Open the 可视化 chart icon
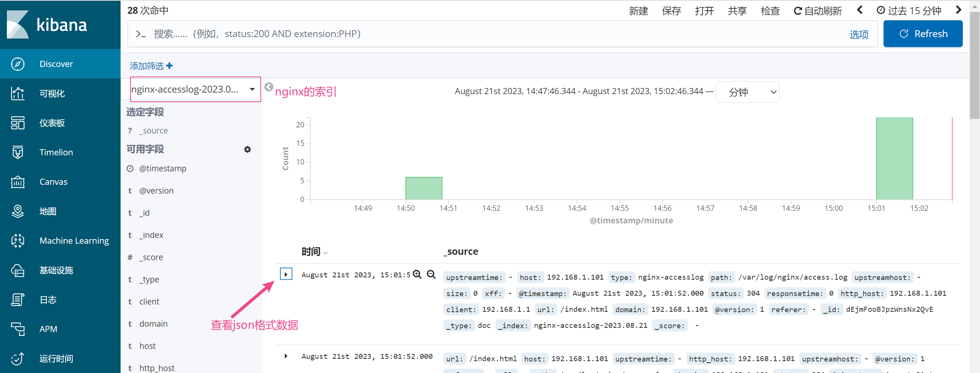Viewport: 980px width, 373px height. pyautogui.click(x=18, y=93)
